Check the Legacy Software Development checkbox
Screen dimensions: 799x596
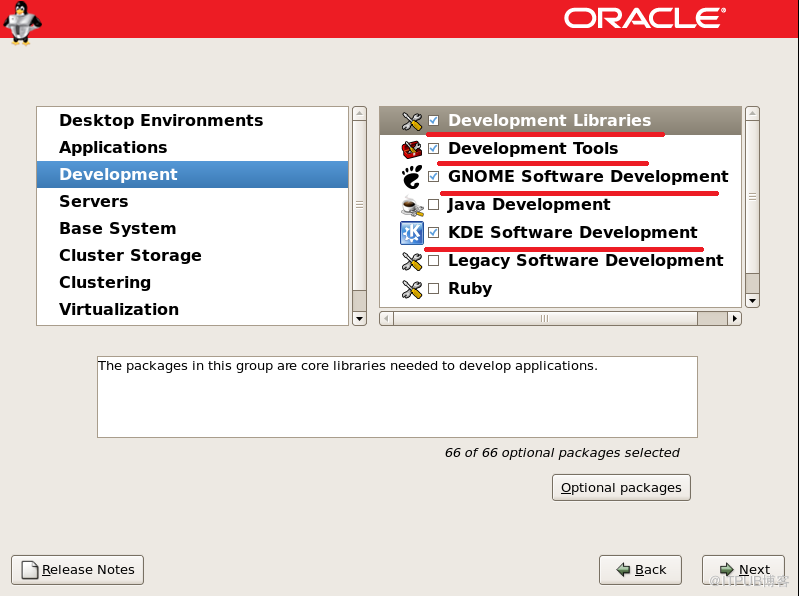click(434, 261)
